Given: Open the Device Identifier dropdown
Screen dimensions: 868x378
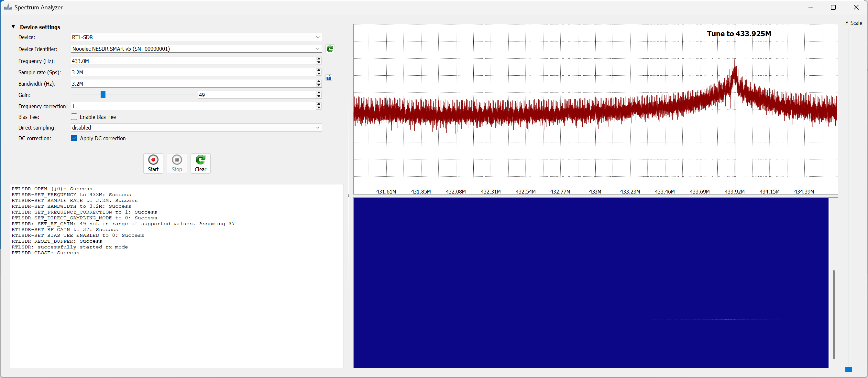Looking at the screenshot, I should click(x=196, y=49).
